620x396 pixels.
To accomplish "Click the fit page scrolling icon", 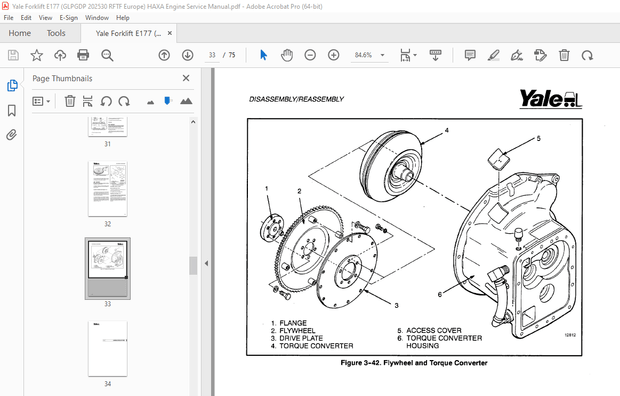I will 405,55.
